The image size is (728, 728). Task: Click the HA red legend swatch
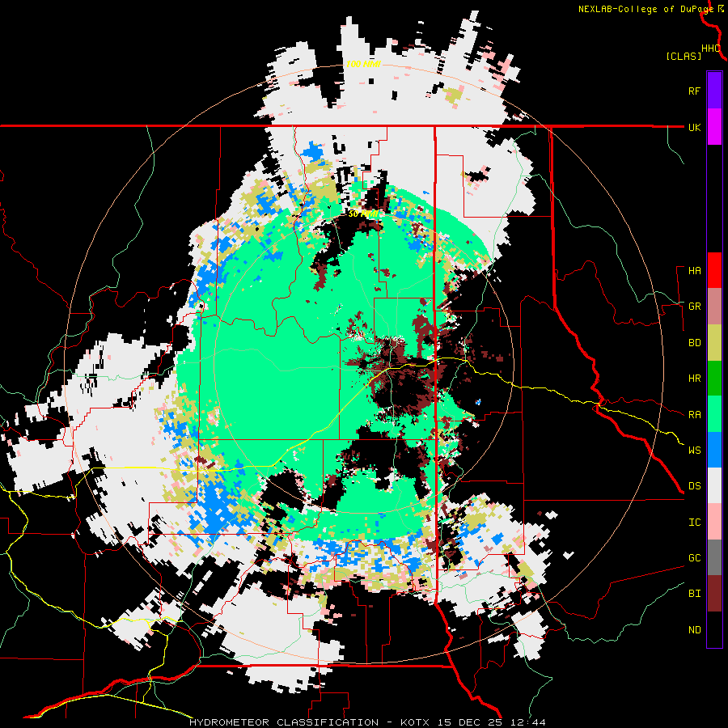tap(714, 270)
